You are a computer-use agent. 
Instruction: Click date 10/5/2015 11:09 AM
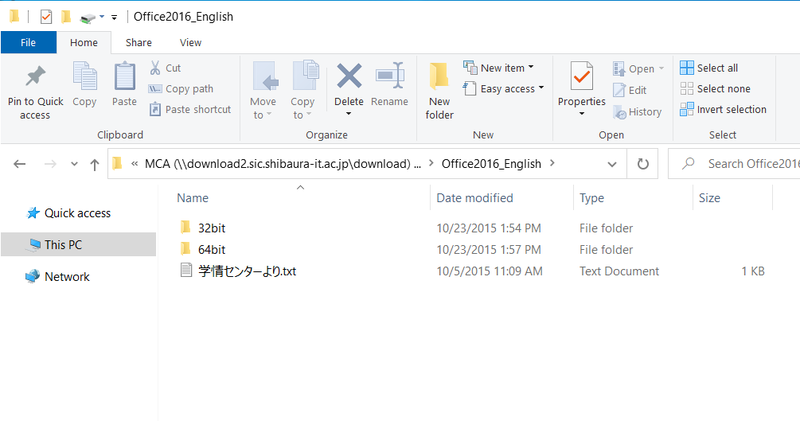point(489,271)
